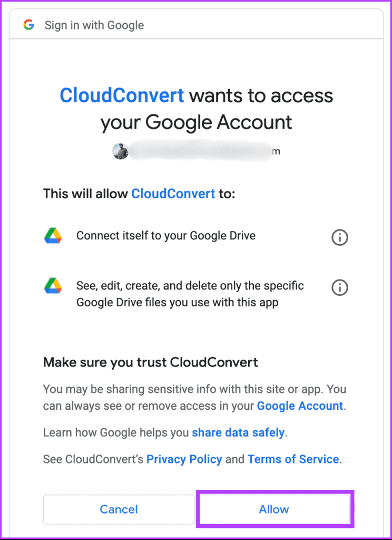This screenshot has width=392, height=540.
Task: Click Drive icon beside See, edit, create permission
Action: [x=53, y=286]
